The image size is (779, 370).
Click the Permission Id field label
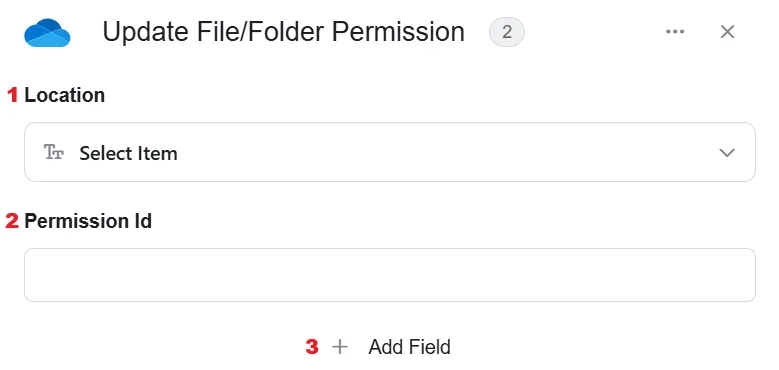pyautogui.click(x=88, y=221)
